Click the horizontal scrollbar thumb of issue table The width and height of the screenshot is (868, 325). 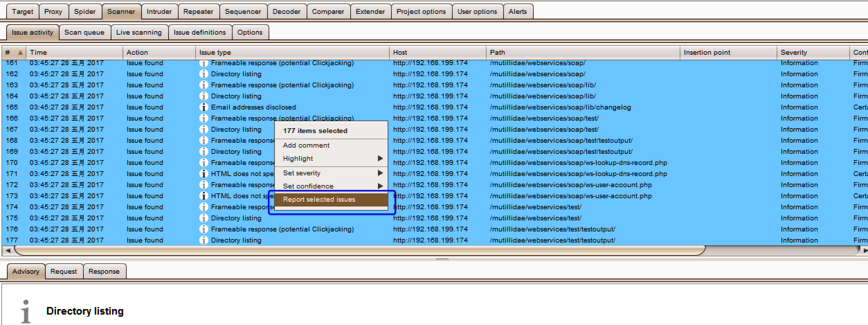click(360, 250)
